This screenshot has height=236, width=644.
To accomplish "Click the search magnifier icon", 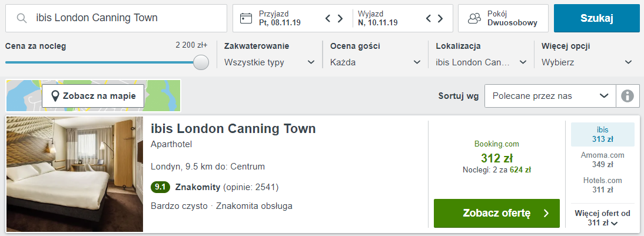I will (x=22, y=18).
